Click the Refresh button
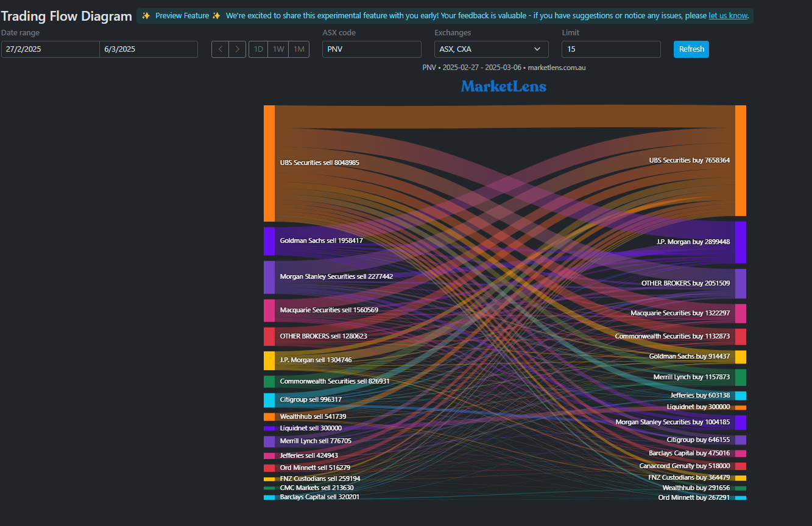Image resolution: width=812 pixels, height=526 pixels. click(x=691, y=49)
